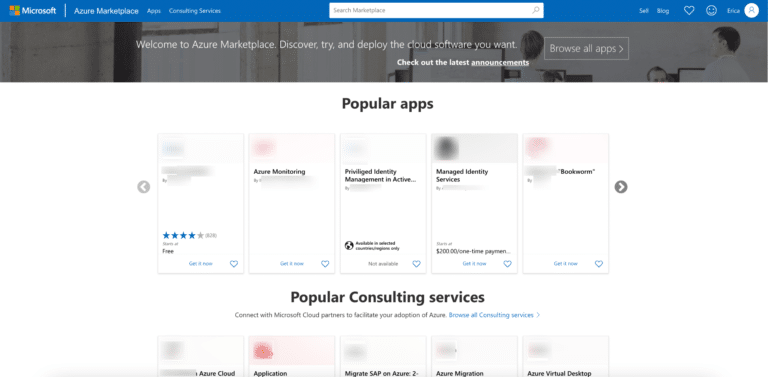Click the $200.00 one-time payment price

[x=473, y=251]
